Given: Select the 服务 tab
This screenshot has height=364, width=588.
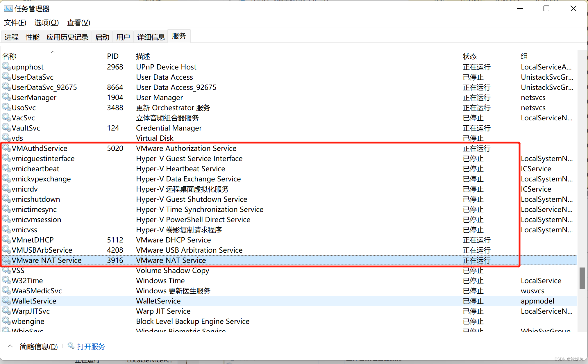Looking at the screenshot, I should pos(179,36).
